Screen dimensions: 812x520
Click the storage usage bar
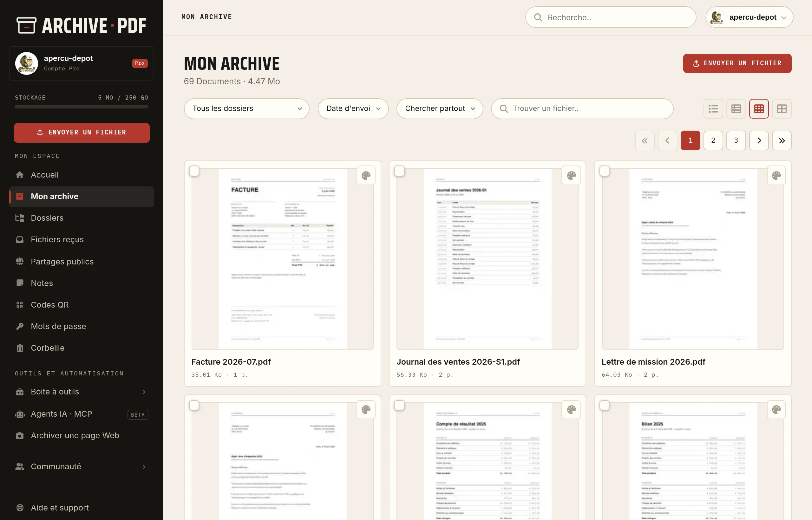pos(82,107)
